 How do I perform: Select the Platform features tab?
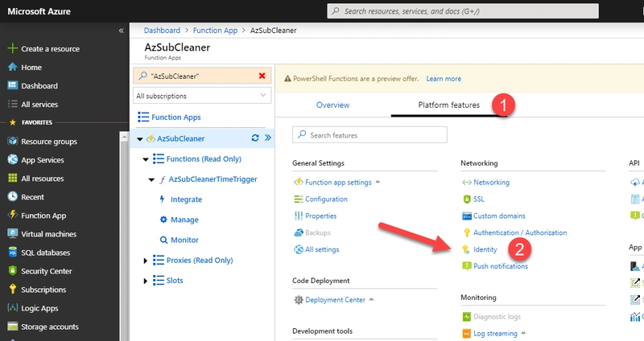[448, 105]
